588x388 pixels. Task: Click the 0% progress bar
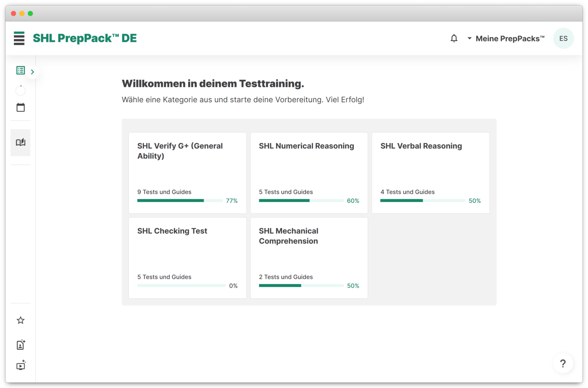(x=181, y=286)
